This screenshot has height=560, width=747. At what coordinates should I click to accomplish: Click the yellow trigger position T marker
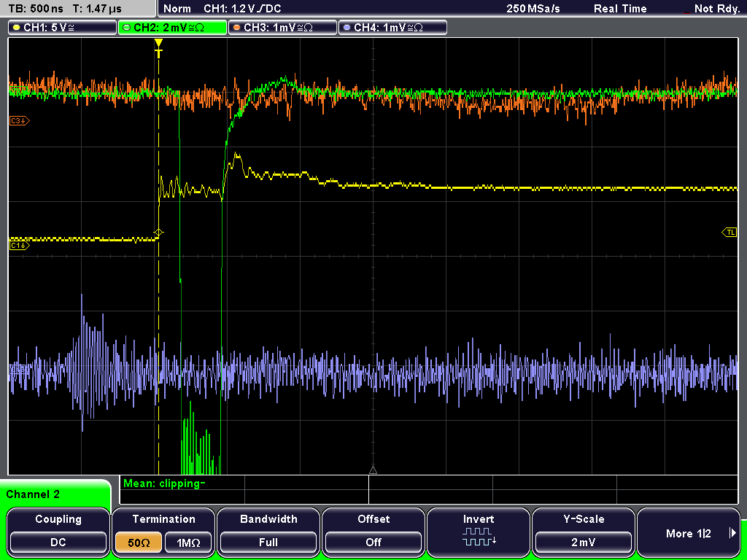[158, 47]
